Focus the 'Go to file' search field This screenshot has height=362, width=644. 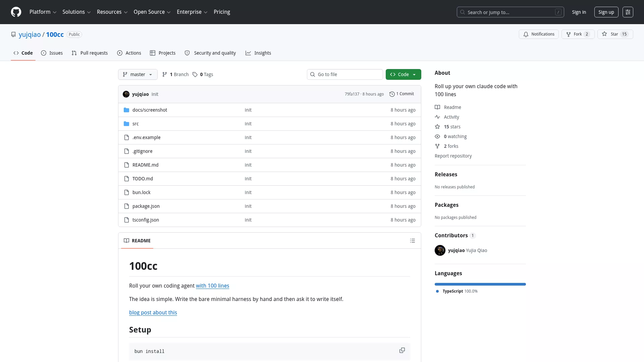pos(345,74)
